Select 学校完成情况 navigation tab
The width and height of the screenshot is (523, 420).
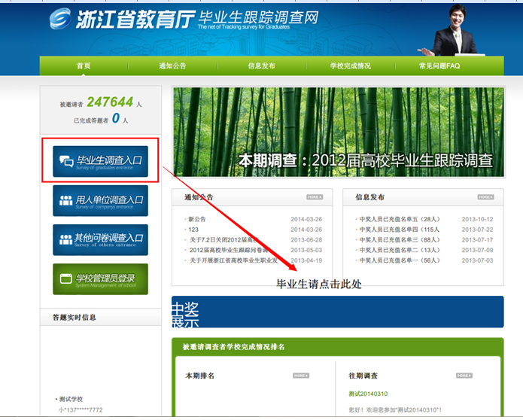click(350, 66)
